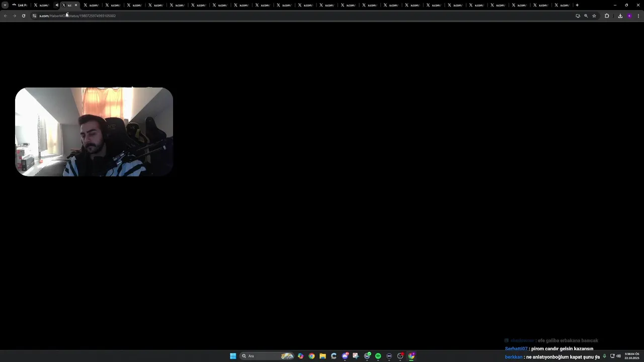Click the 'berkkan' chat username
Viewport: 644px width, 362px height.
click(x=514, y=357)
